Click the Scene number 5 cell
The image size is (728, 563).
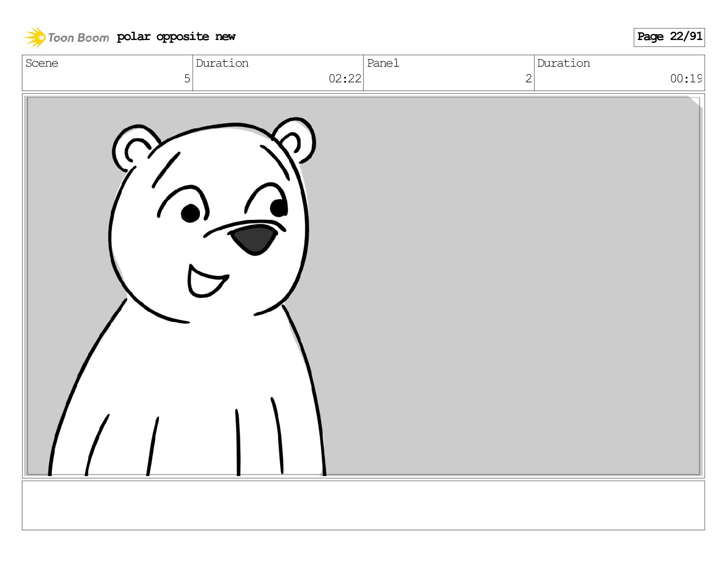108,73
